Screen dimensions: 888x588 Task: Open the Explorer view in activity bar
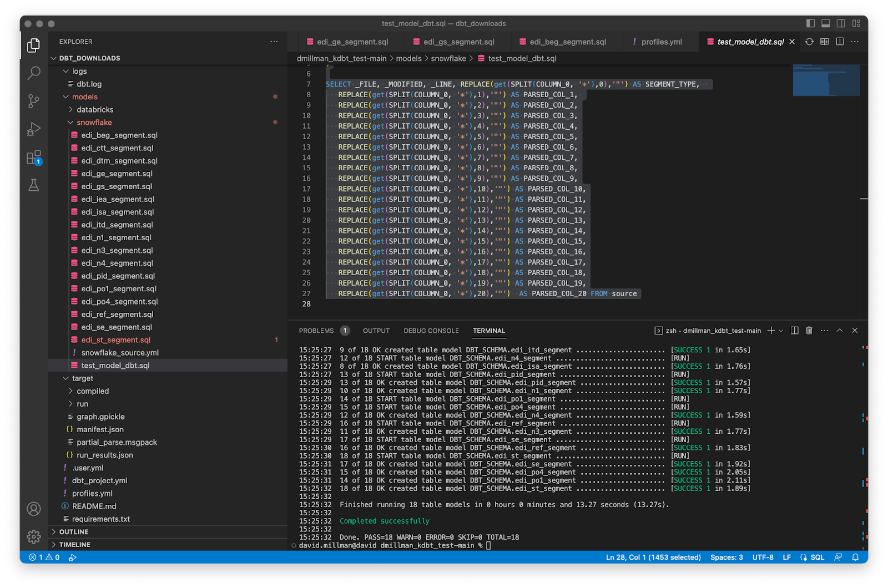coord(34,45)
